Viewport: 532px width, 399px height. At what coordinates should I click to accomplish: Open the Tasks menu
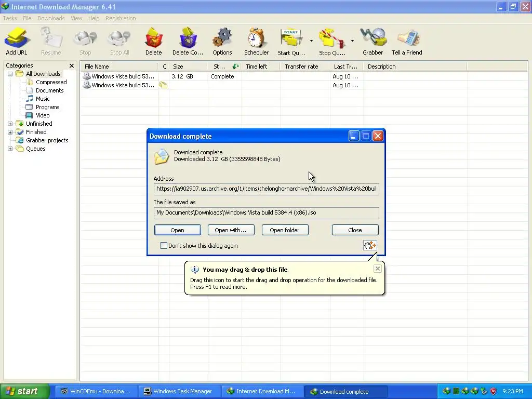point(10,18)
